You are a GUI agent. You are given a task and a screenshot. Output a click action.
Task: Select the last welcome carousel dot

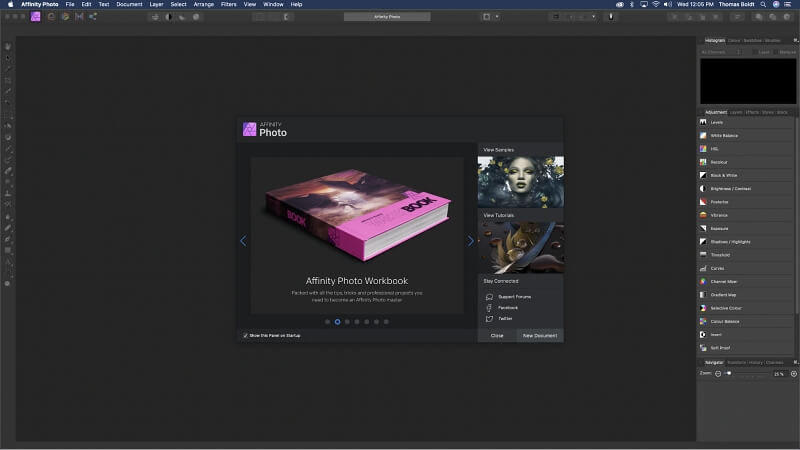click(386, 322)
